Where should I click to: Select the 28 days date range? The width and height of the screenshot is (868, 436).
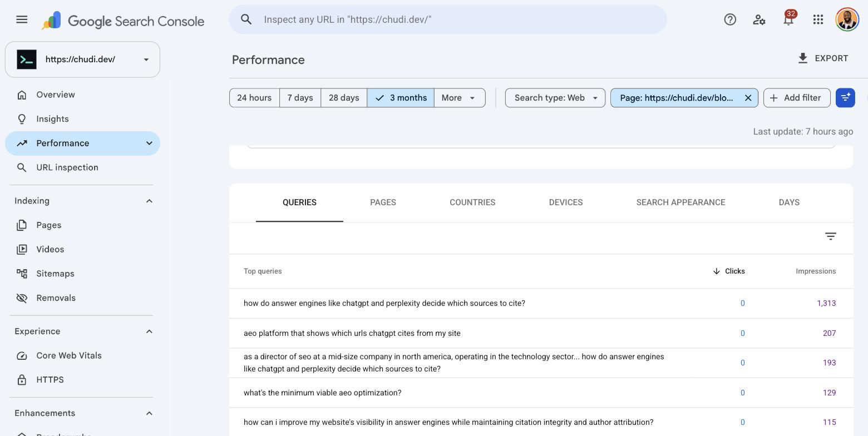(x=344, y=98)
